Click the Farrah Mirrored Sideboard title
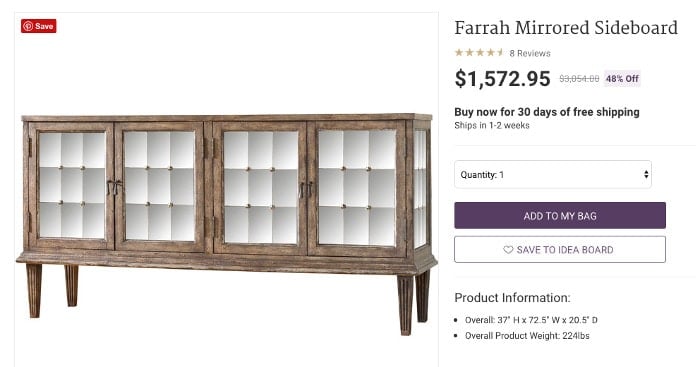This screenshot has height=367, width=700. [x=566, y=28]
